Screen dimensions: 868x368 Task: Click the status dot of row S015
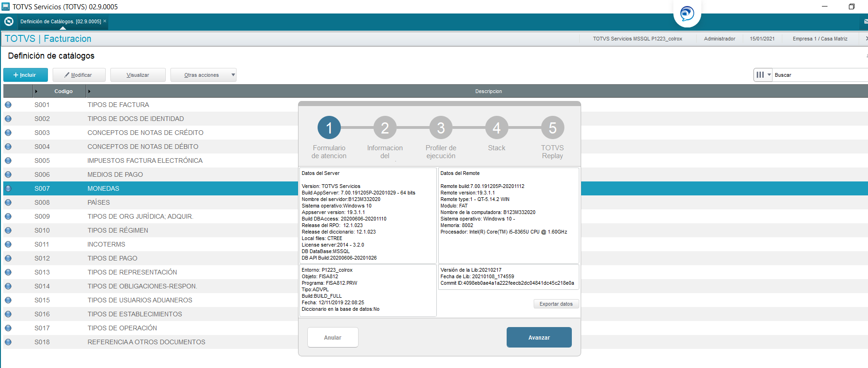point(8,300)
